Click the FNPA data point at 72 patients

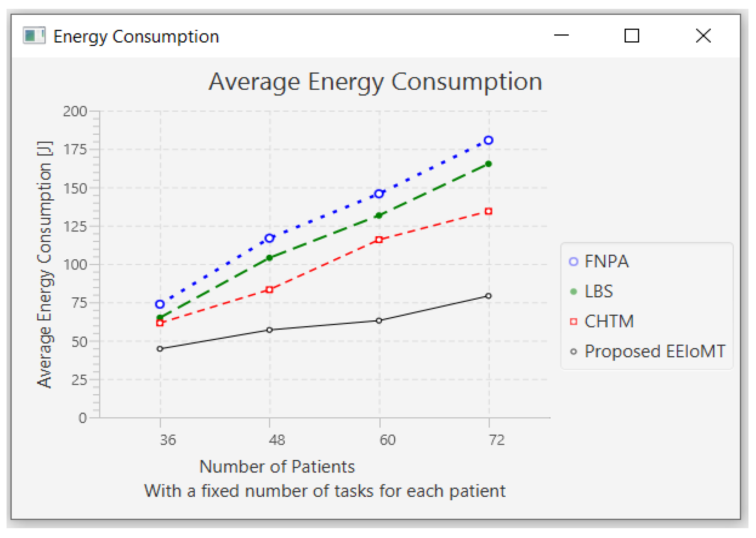[x=489, y=140]
